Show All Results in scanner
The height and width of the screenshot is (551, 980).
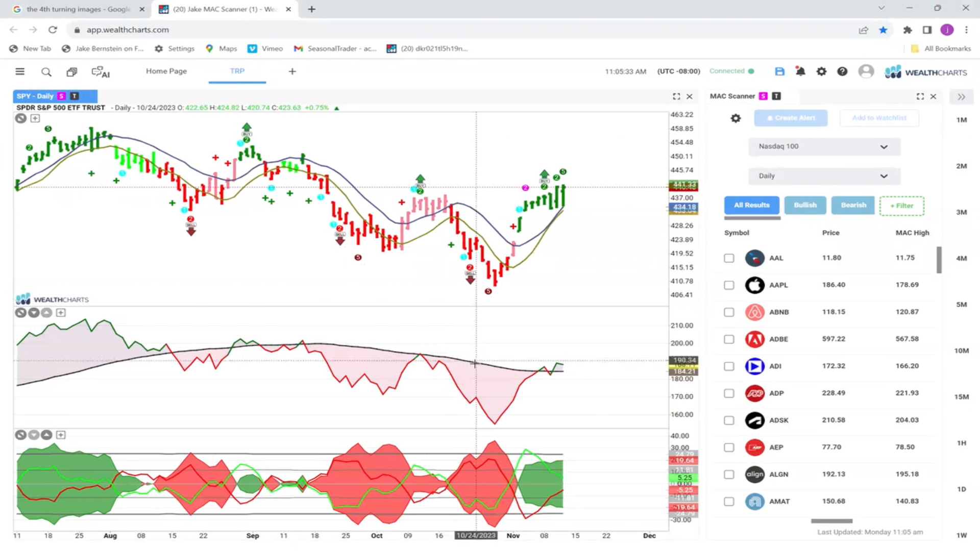[752, 205]
